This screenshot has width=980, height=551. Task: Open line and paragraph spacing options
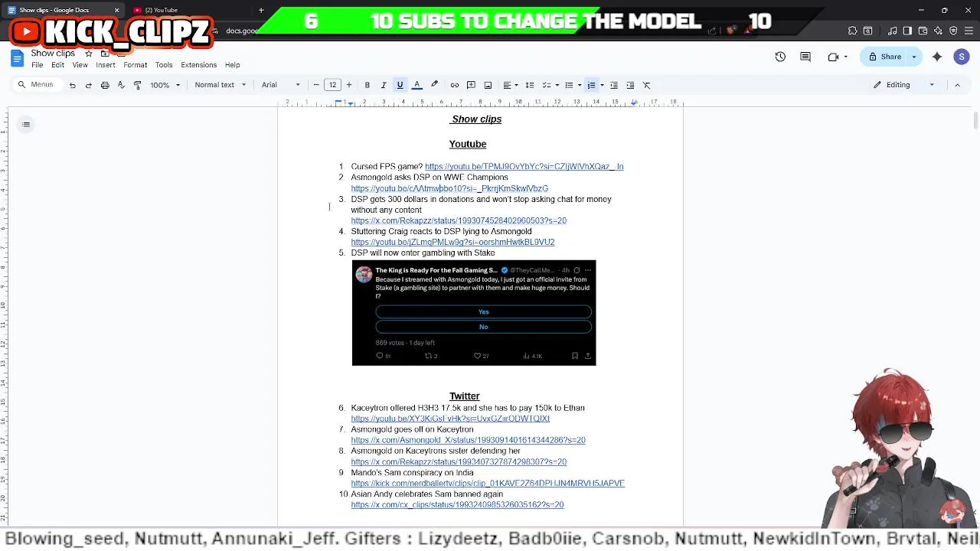(x=530, y=85)
